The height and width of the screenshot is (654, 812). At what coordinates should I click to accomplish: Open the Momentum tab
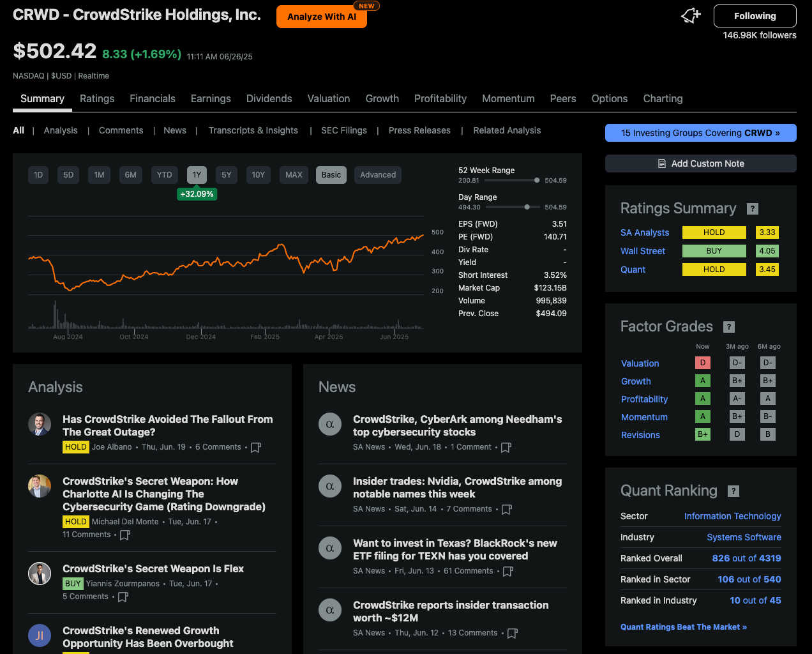[x=508, y=99]
